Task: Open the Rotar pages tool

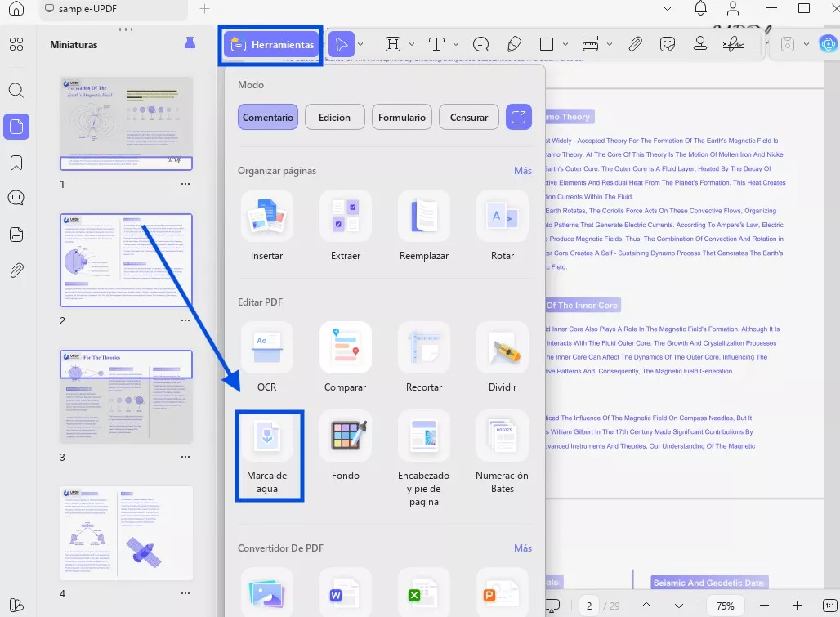Action: (x=503, y=226)
